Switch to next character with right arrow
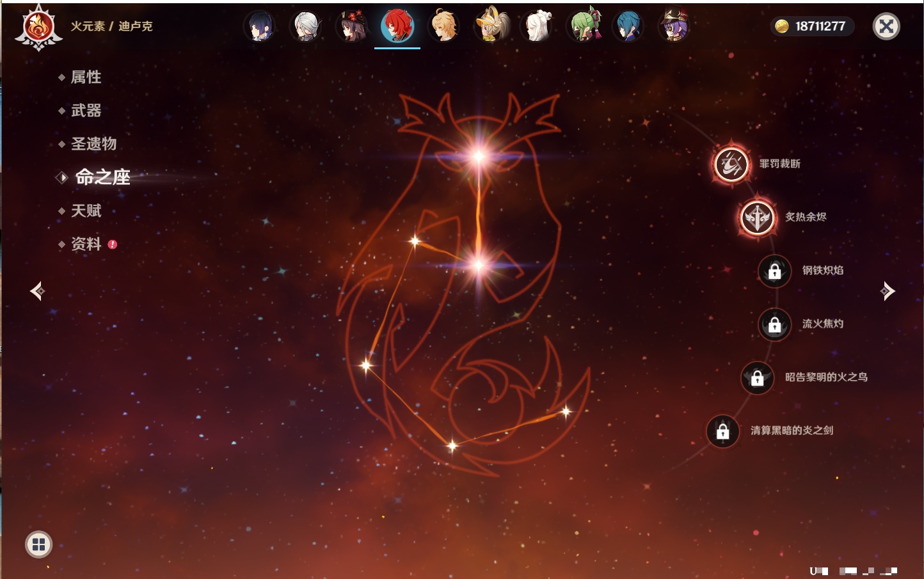The width and height of the screenshot is (924, 579). click(x=888, y=291)
